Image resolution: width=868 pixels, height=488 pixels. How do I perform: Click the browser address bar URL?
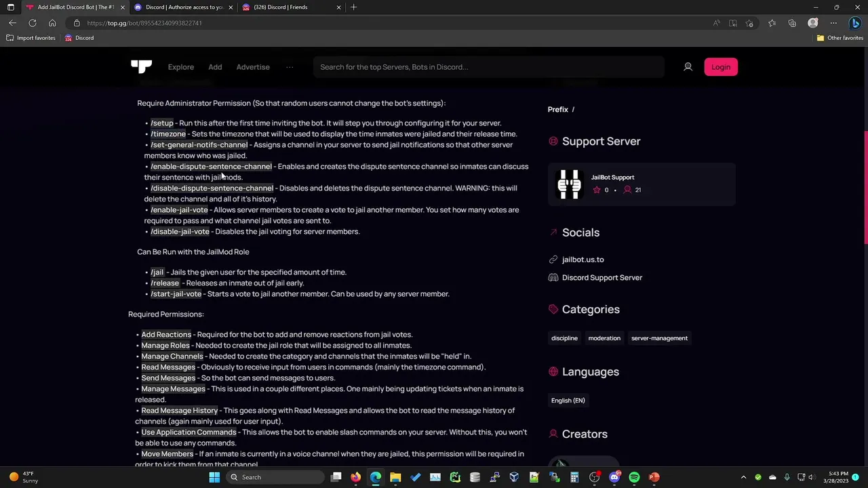(144, 23)
